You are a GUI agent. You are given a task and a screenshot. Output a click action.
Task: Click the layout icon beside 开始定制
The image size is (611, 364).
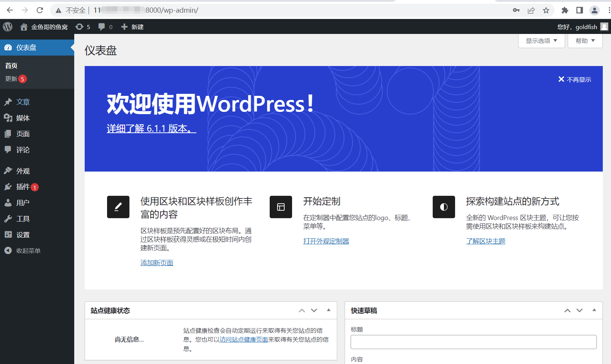coord(281,207)
